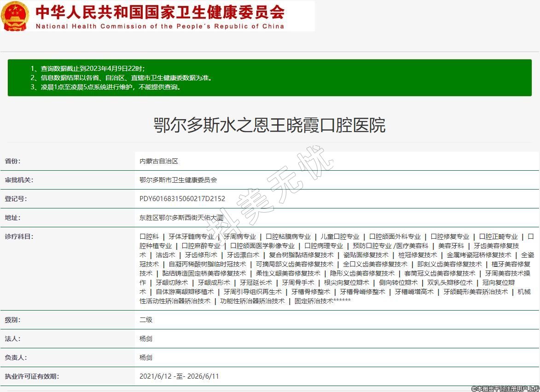Screen dimensions: 540x392
Task: Click the notice line about 凌晨1点至凌晨5点 maintenance
Action: (x=106, y=86)
